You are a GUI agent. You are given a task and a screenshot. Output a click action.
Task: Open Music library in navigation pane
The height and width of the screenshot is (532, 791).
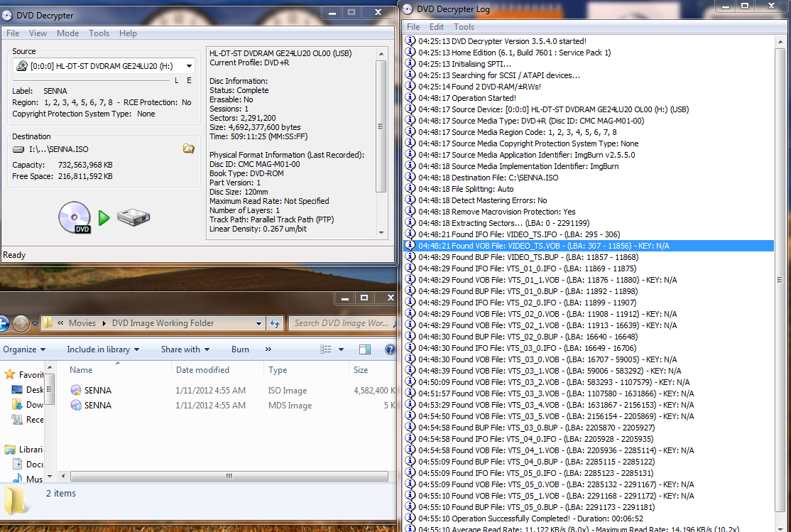pos(28,479)
